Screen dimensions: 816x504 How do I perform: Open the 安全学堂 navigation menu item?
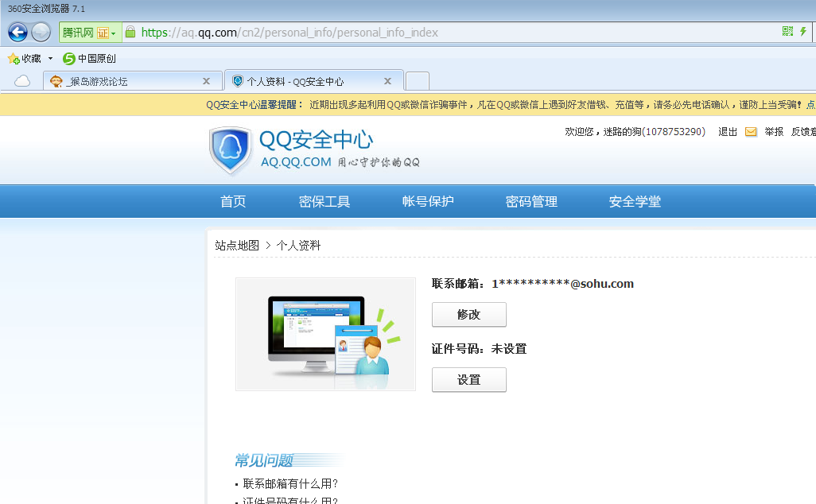pos(635,201)
